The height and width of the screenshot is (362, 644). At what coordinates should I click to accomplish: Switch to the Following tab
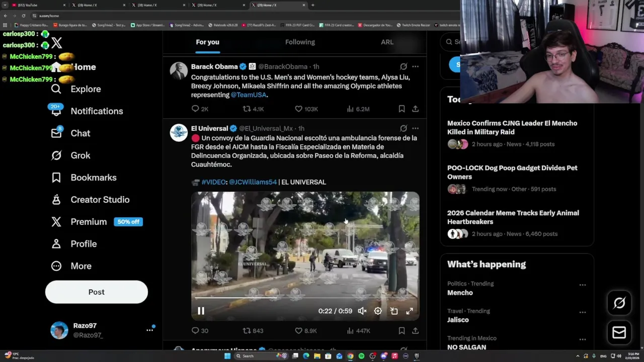[300, 42]
